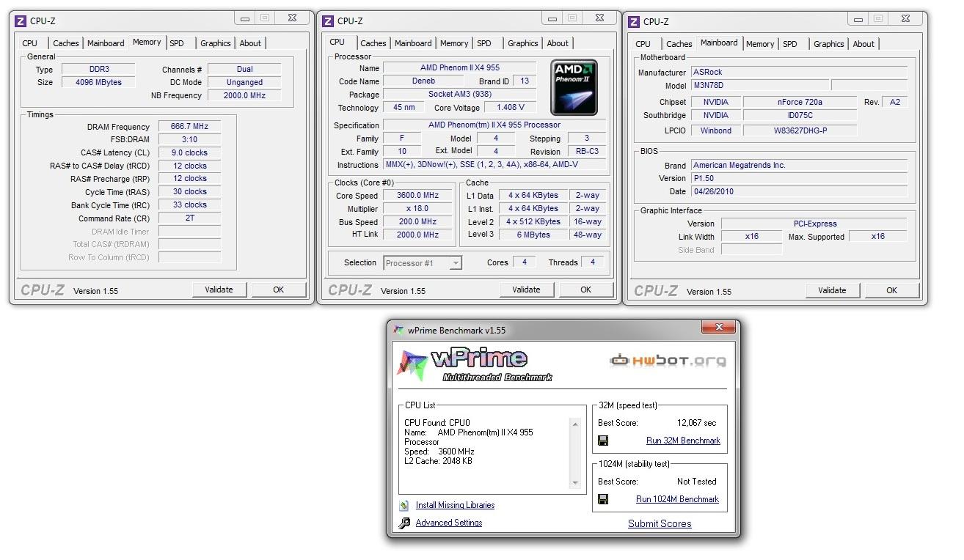Switch to CPU tab in the Memory window
This screenshot has height=560, width=964.
29,43
